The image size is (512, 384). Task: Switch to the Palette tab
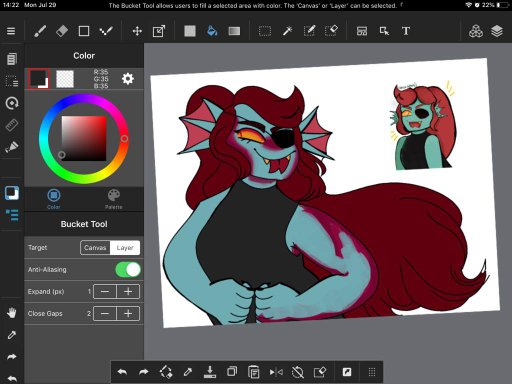[114, 199]
